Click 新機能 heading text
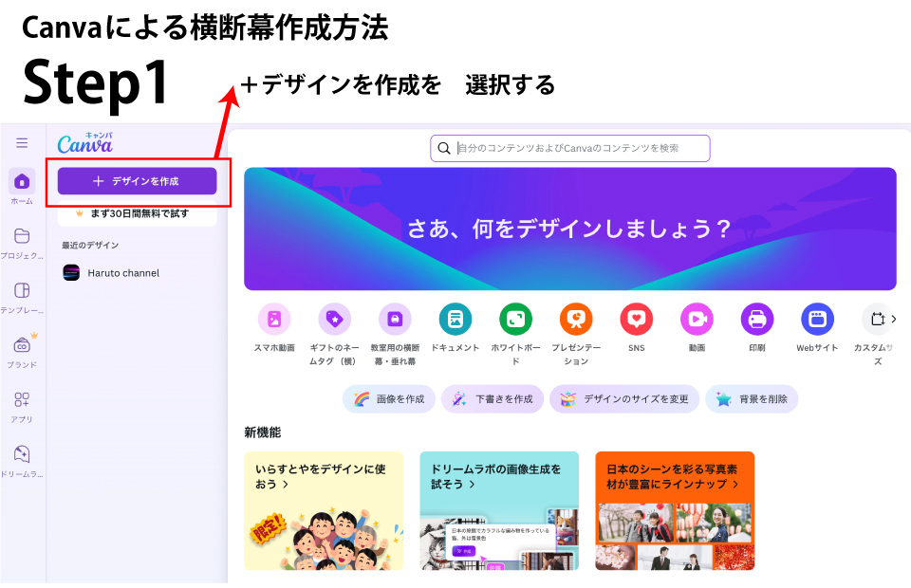This screenshot has height=588, width=911. pyautogui.click(x=263, y=432)
